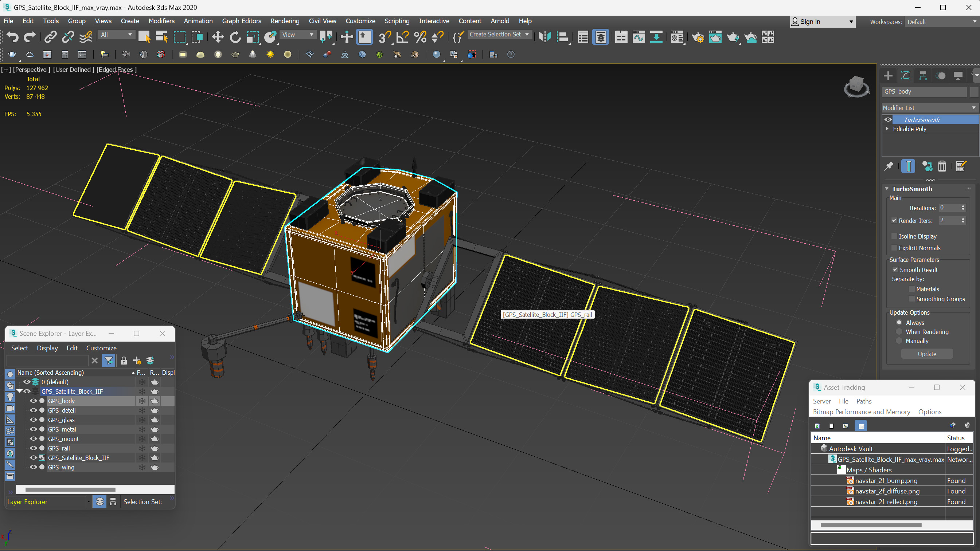This screenshot has width=980, height=551.
Task: Open Render Setup teapot icon
Action: [x=698, y=37]
